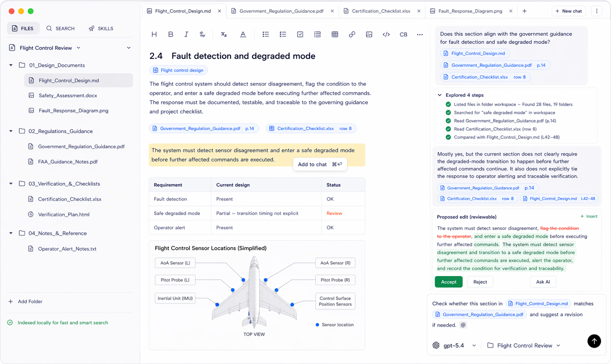The height and width of the screenshot is (364, 611).
Task: Accept the proposed edit
Action: point(448,282)
